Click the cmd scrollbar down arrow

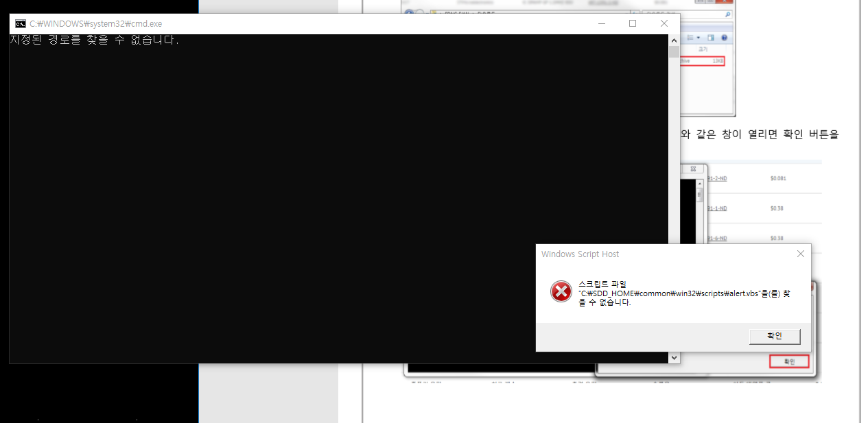click(x=674, y=357)
